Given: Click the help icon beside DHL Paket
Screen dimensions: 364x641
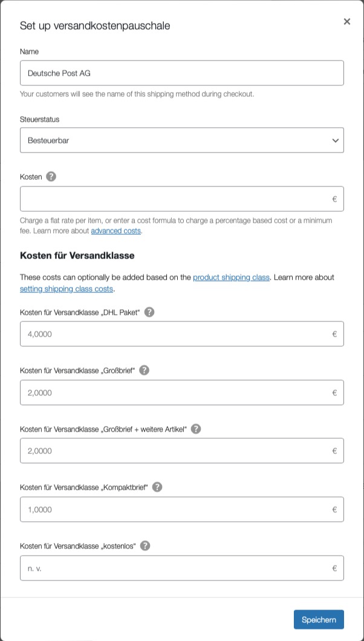Looking at the screenshot, I should click(x=149, y=312).
